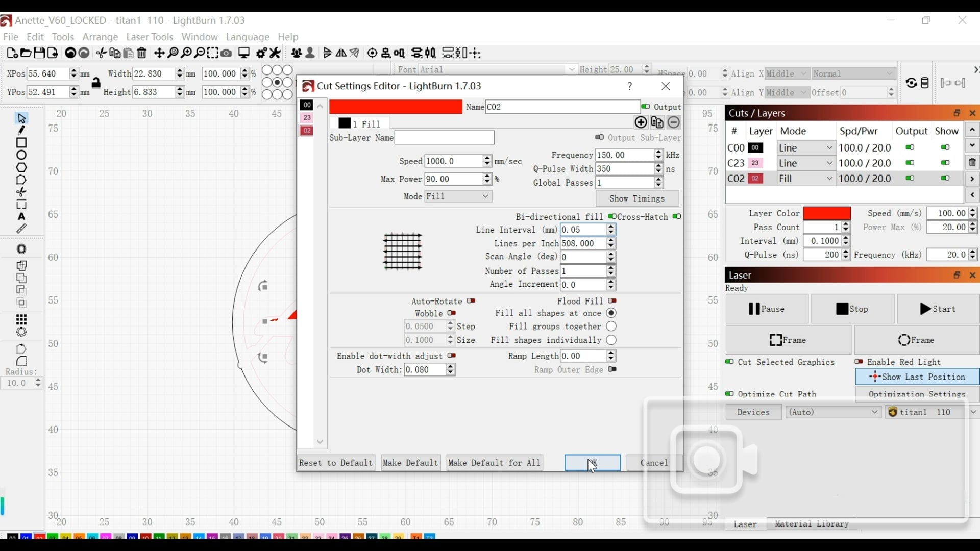Click the Save file toolbar icon

[x=39, y=53]
